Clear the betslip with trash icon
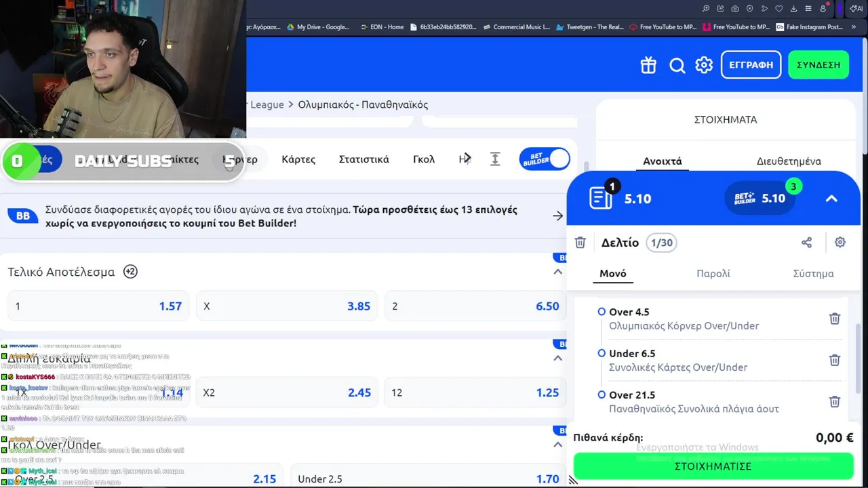 tap(580, 243)
